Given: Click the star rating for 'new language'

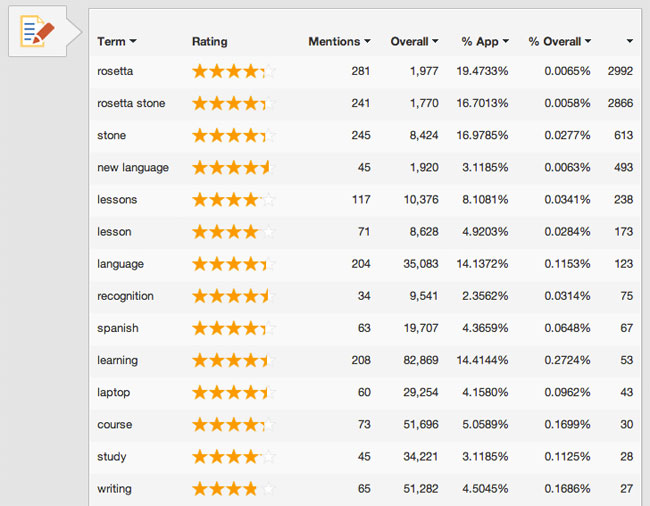Looking at the screenshot, I should coord(234,167).
